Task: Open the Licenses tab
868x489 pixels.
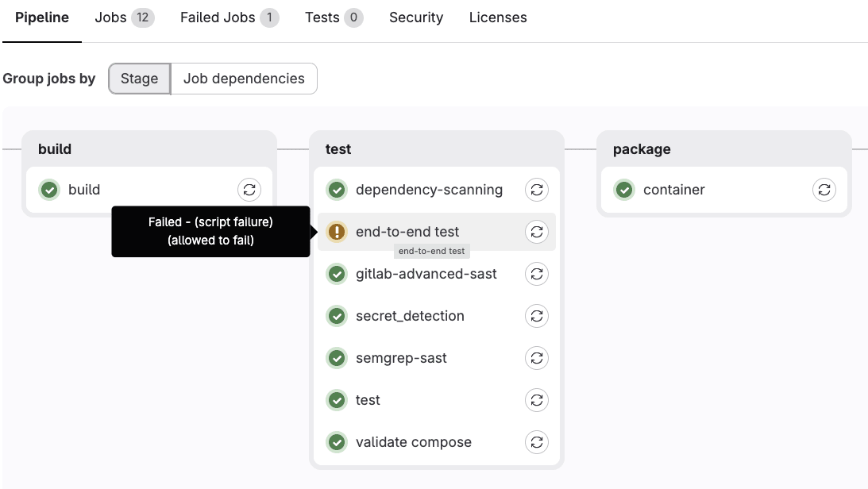Action: pos(498,17)
